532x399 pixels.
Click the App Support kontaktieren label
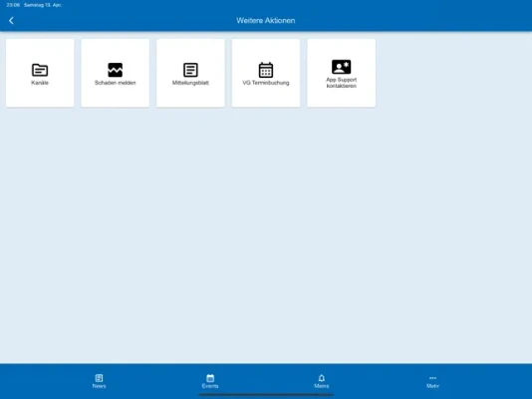(341, 83)
